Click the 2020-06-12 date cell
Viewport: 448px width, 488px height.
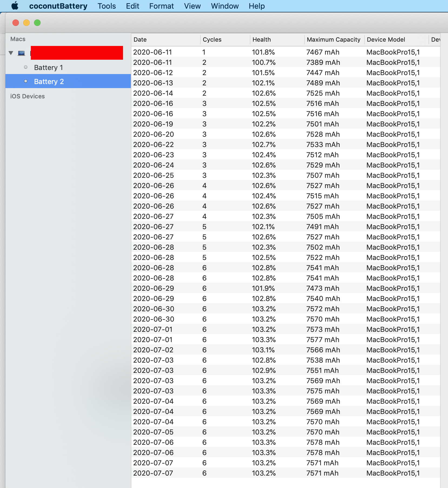click(153, 73)
